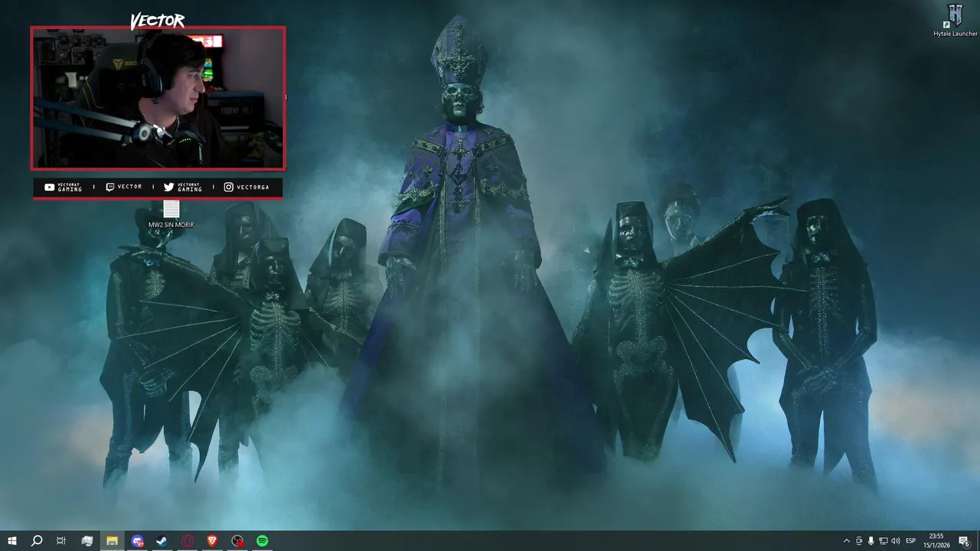Open the Windows Start menu
980x551 pixels.
pos(11,541)
